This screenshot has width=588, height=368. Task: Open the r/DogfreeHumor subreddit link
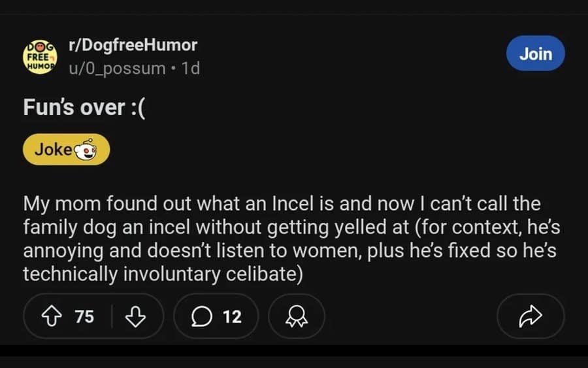(133, 45)
